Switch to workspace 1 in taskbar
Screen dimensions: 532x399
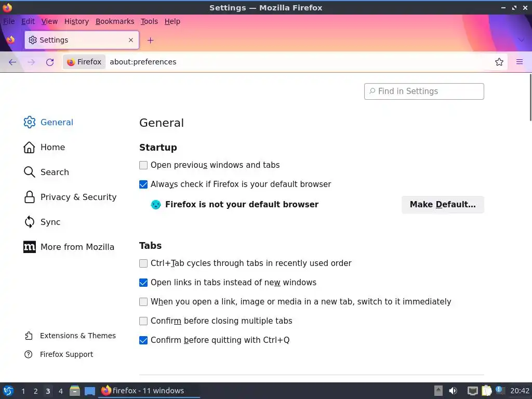click(23, 391)
